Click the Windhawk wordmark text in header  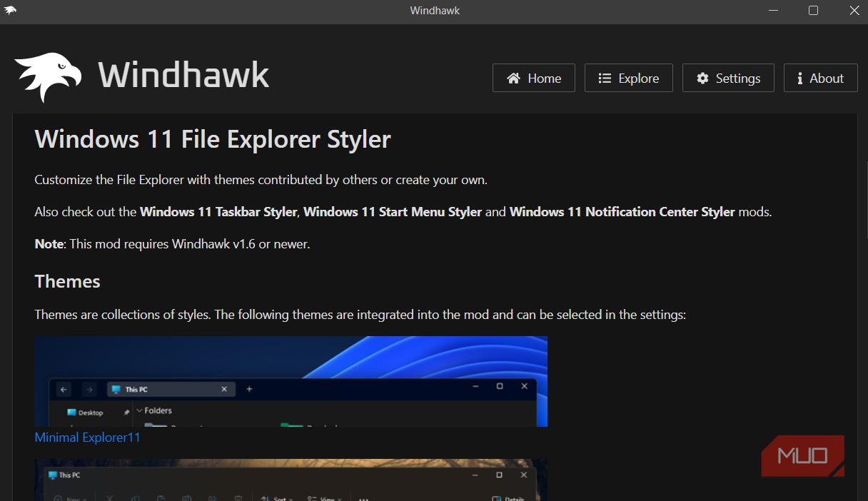pos(183,75)
